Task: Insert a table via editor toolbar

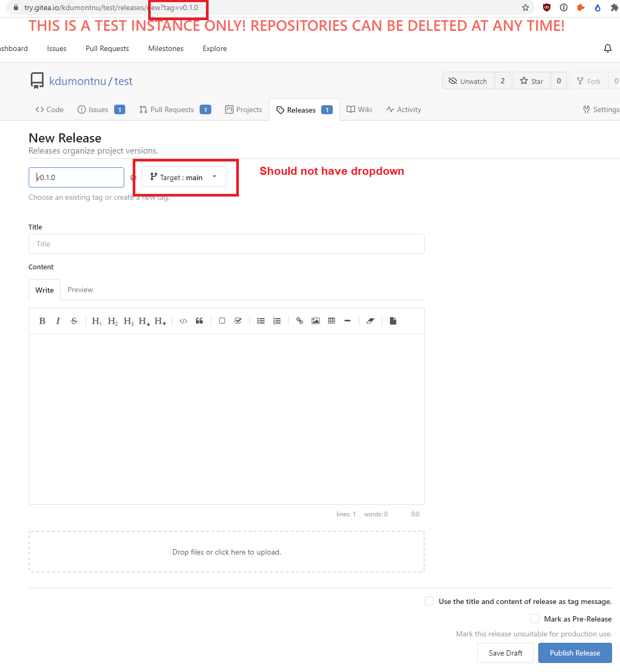Action: 332,321
